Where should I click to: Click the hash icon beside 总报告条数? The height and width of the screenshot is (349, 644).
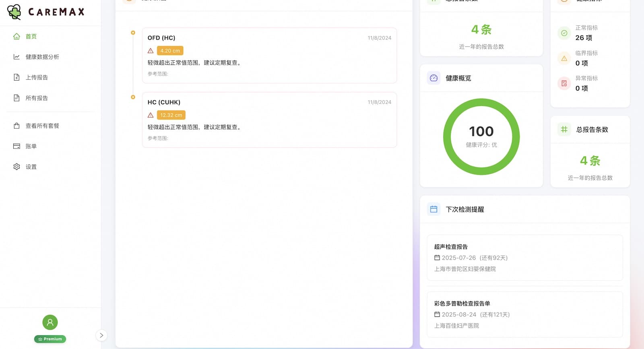(564, 129)
